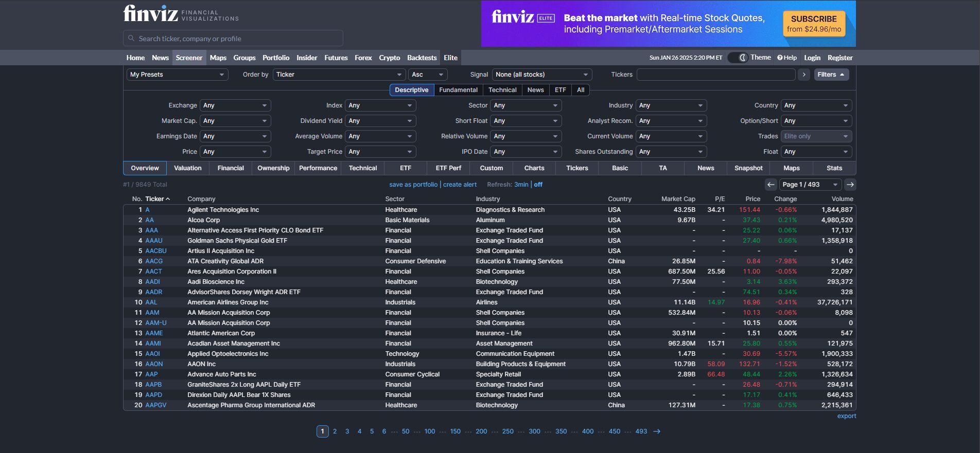
Task: Submit tickers with the arrow button
Action: [x=804, y=75]
